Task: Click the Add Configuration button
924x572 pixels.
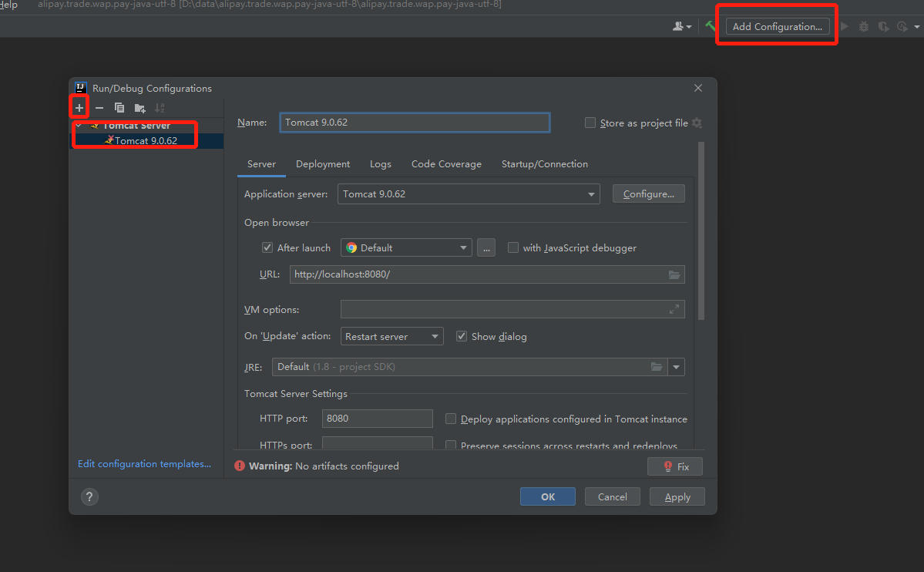Action: (x=778, y=26)
